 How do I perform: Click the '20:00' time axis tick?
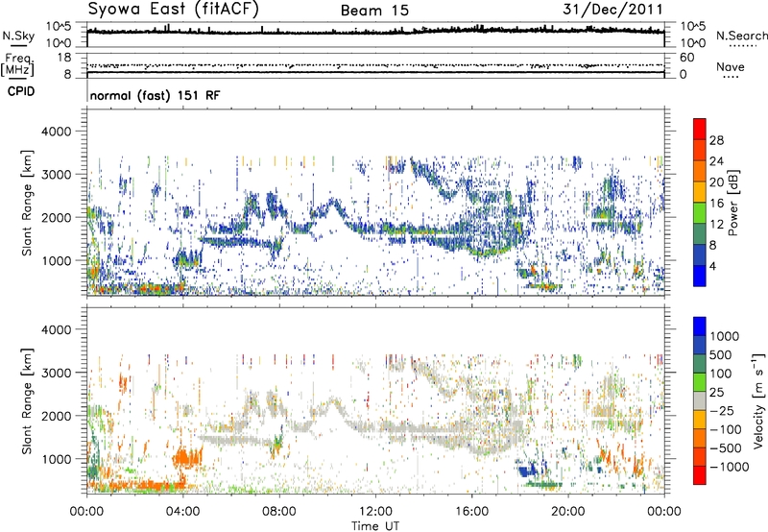(x=568, y=512)
